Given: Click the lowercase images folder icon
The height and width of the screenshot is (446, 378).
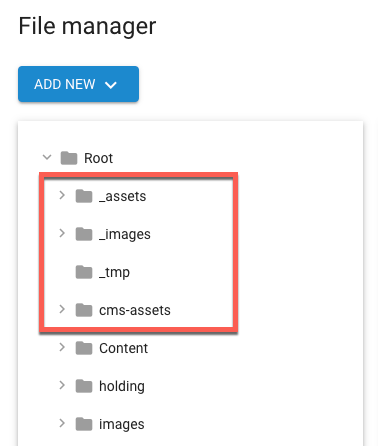Looking at the screenshot, I should [x=84, y=424].
